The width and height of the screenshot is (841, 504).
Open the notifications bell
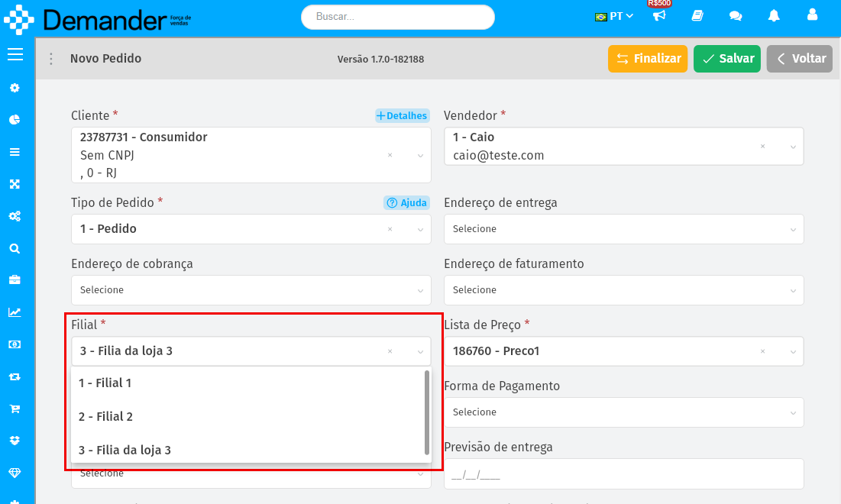click(774, 15)
